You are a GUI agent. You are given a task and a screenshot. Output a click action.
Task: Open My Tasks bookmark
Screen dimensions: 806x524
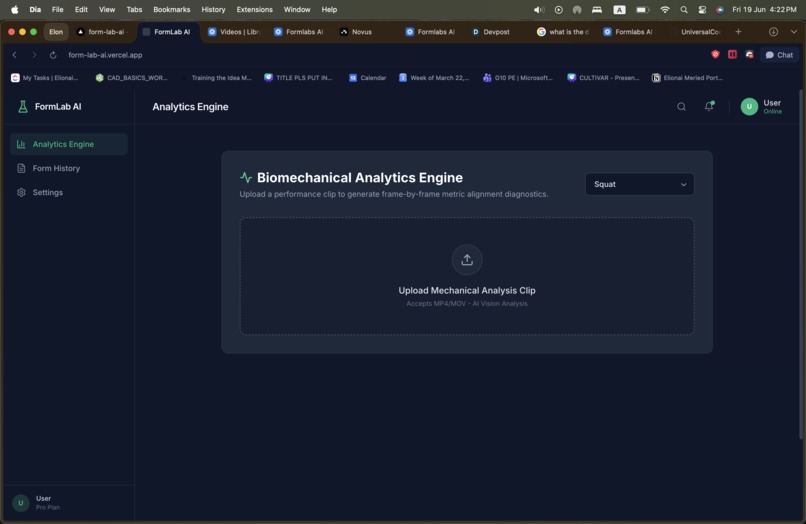[x=45, y=78]
